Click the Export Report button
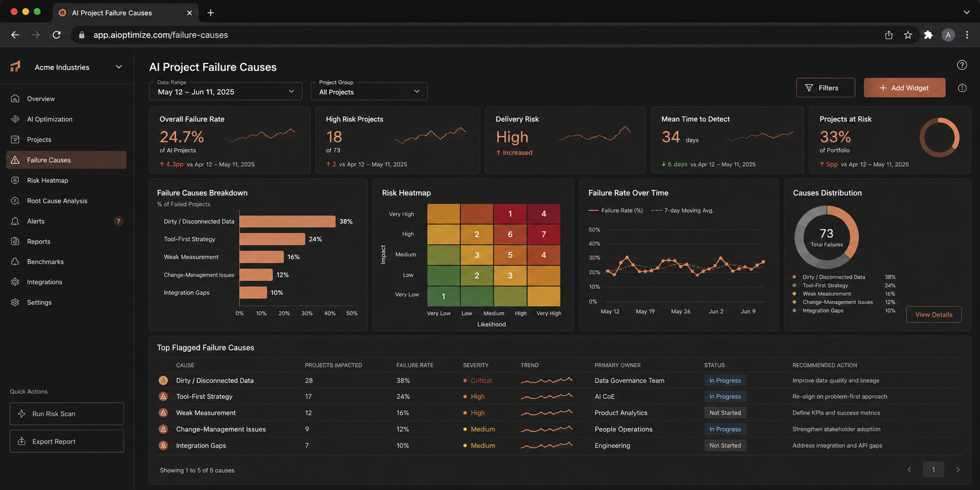 pyautogui.click(x=67, y=441)
